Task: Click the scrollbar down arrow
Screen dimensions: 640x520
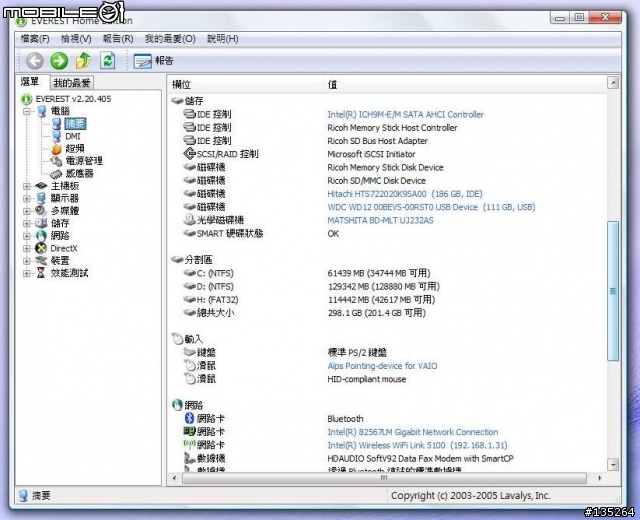Action: pos(613,464)
